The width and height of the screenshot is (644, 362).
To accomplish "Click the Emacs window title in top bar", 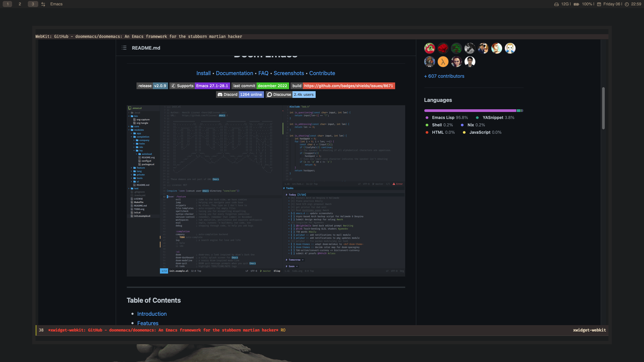I will [56, 4].
